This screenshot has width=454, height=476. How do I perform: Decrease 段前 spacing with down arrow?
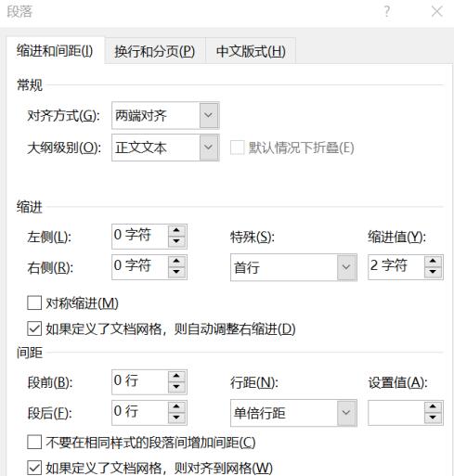176,387
